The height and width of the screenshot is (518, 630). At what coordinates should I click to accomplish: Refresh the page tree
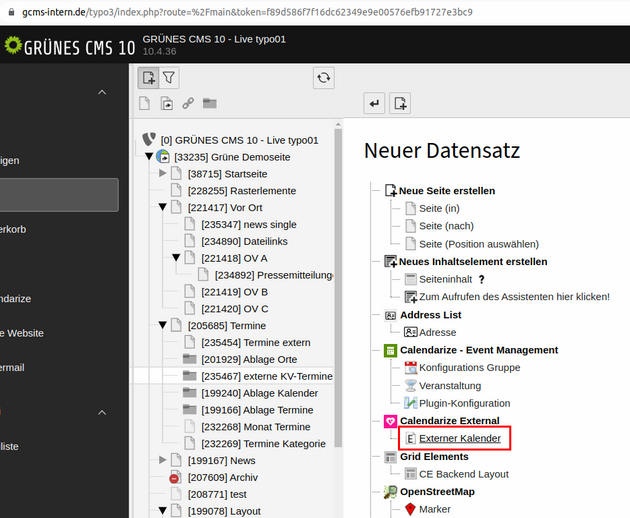pos(323,78)
